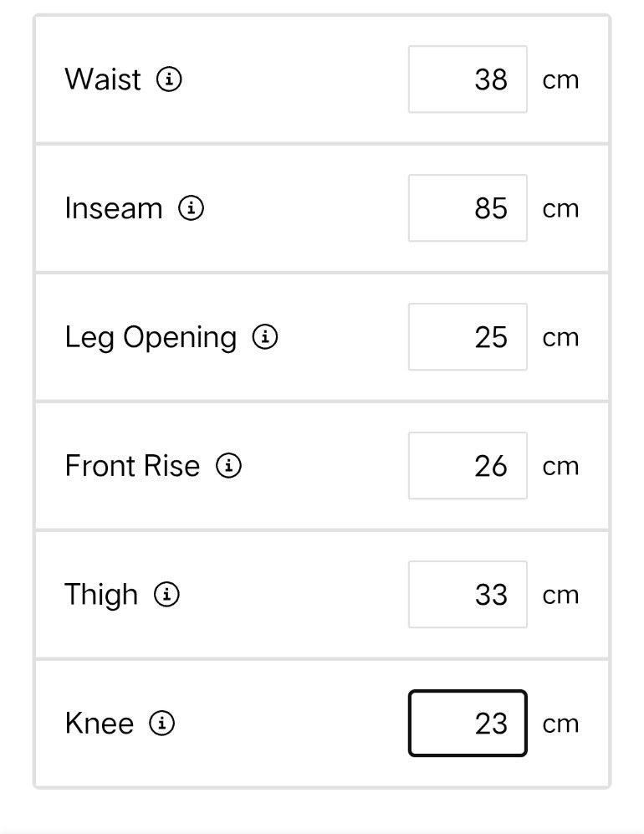Click the highlighted Knee input 23
Viewport: 644px width, 834px height.
[x=468, y=723]
